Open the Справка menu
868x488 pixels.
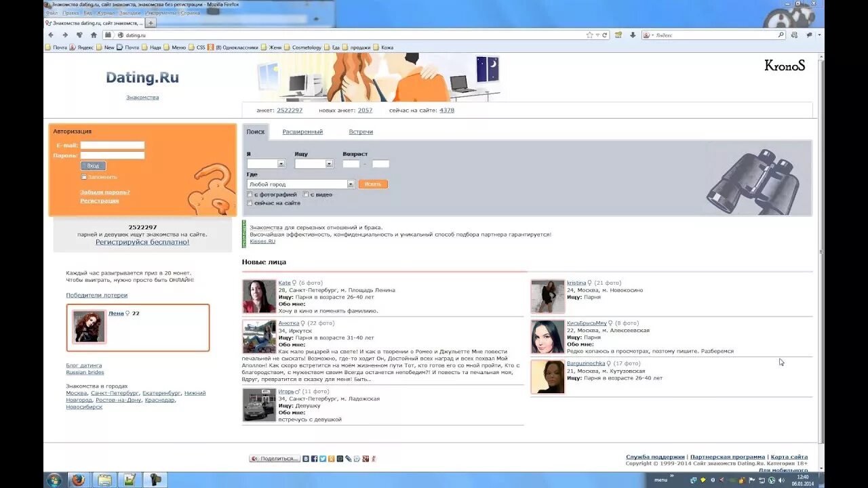click(190, 13)
